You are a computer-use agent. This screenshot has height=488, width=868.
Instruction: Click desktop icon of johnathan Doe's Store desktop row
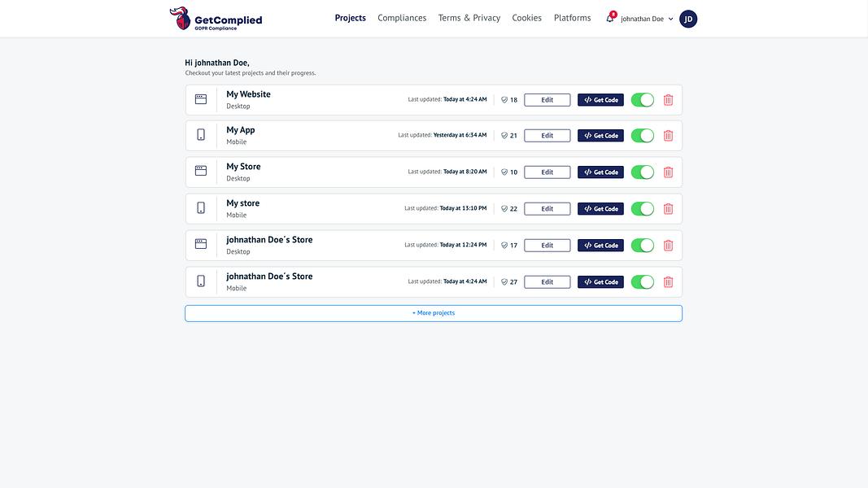[x=201, y=244]
